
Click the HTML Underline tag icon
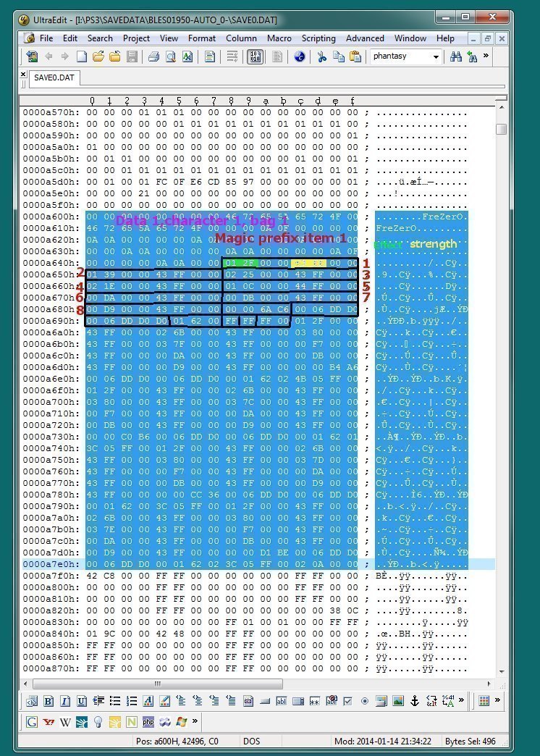pyautogui.click(x=82, y=701)
